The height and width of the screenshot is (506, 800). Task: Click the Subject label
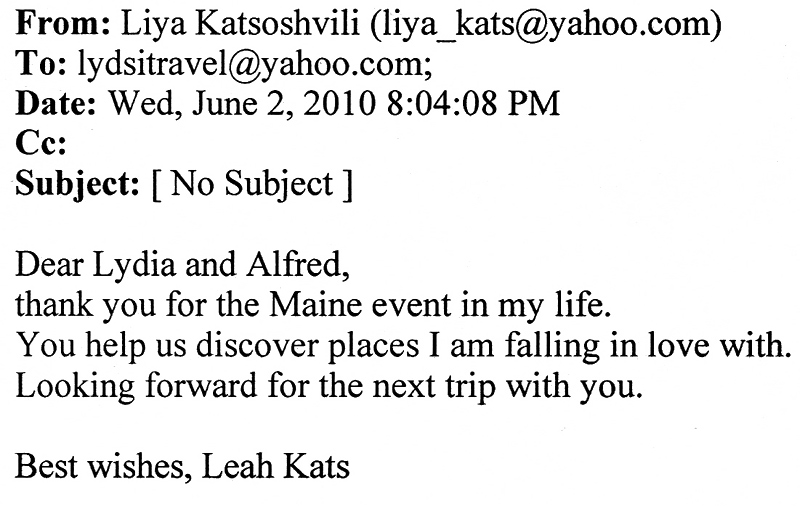pos(78,185)
